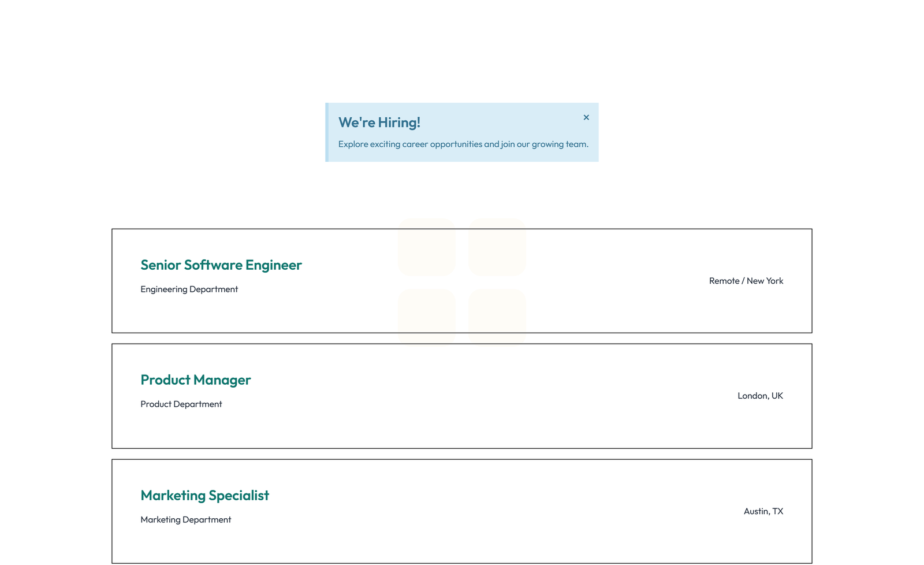
Task: Click the London, UK location
Action: pyautogui.click(x=760, y=396)
